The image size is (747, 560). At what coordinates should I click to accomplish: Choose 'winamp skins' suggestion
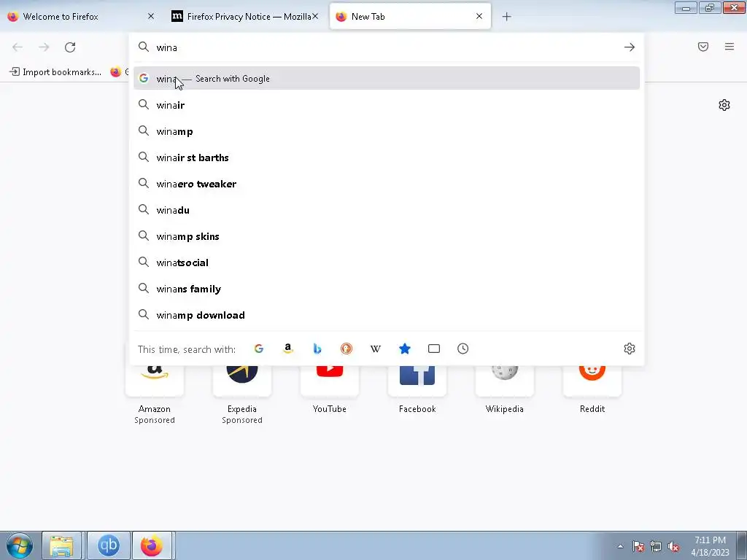tap(387, 236)
